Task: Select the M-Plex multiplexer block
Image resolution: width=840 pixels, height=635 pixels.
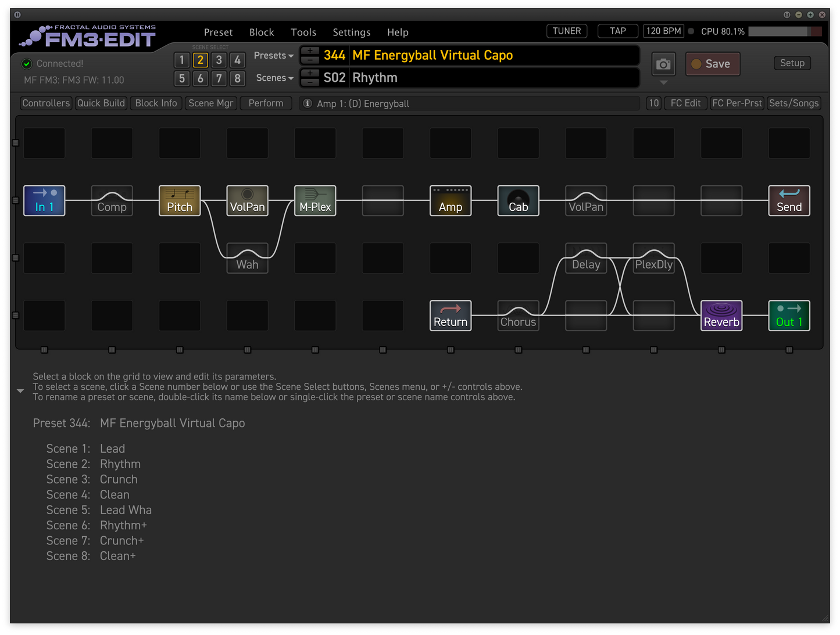Action: [315, 200]
